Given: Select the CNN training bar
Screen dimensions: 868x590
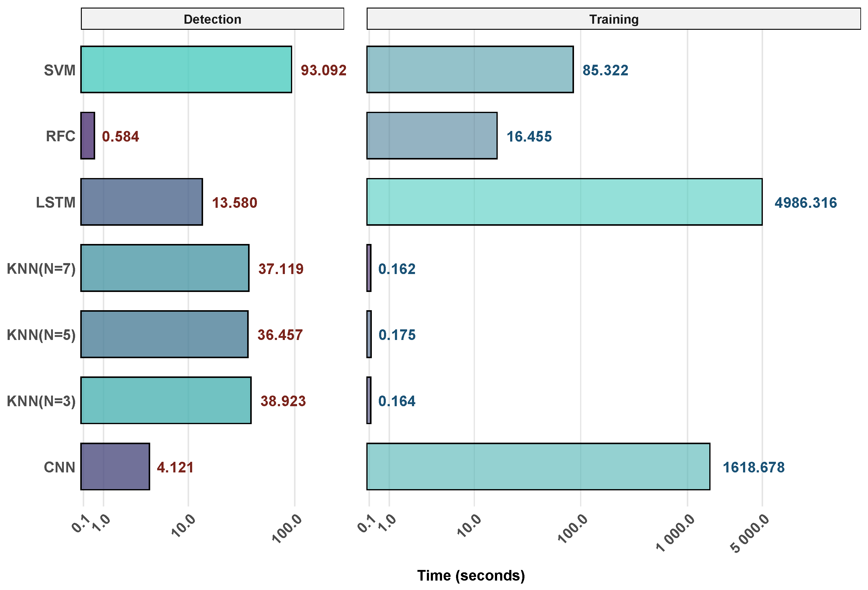Looking at the screenshot, I should coord(538,466).
